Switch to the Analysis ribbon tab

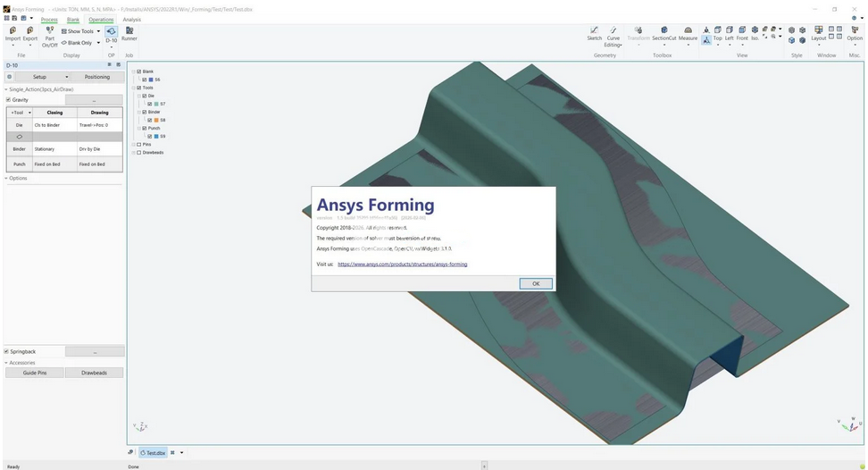[131, 19]
